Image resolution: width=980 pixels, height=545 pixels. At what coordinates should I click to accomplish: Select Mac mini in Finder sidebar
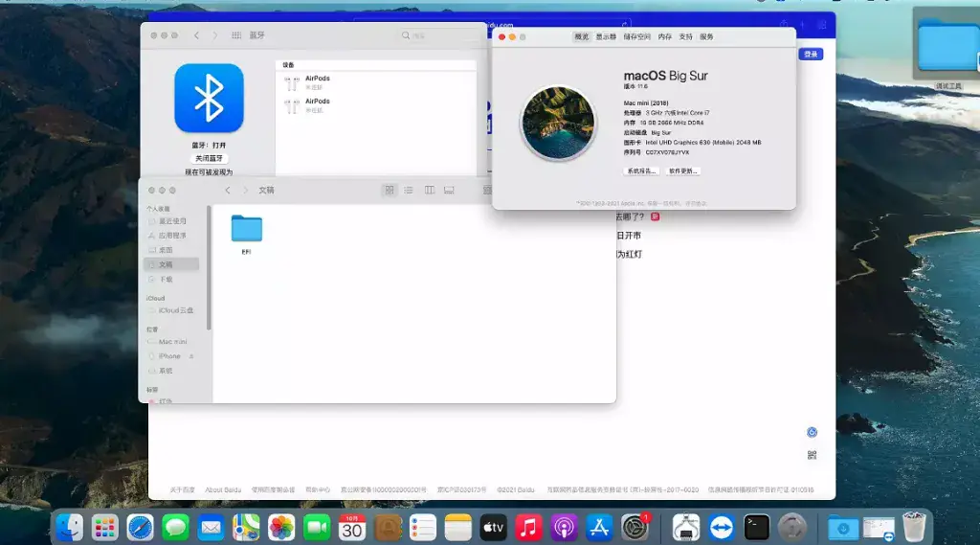tap(172, 342)
